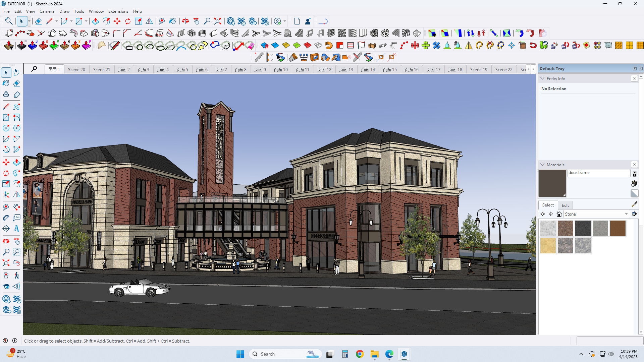Switch to the Edit tab in Materials
This screenshot has width=644, height=362.
coord(565,205)
